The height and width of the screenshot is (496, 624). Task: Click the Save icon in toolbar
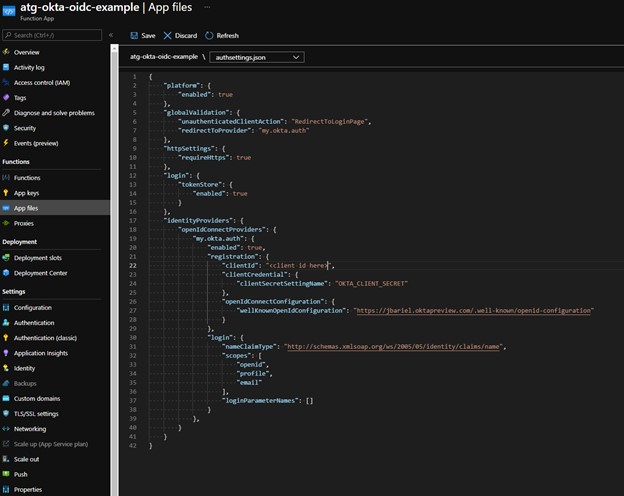pyautogui.click(x=134, y=35)
